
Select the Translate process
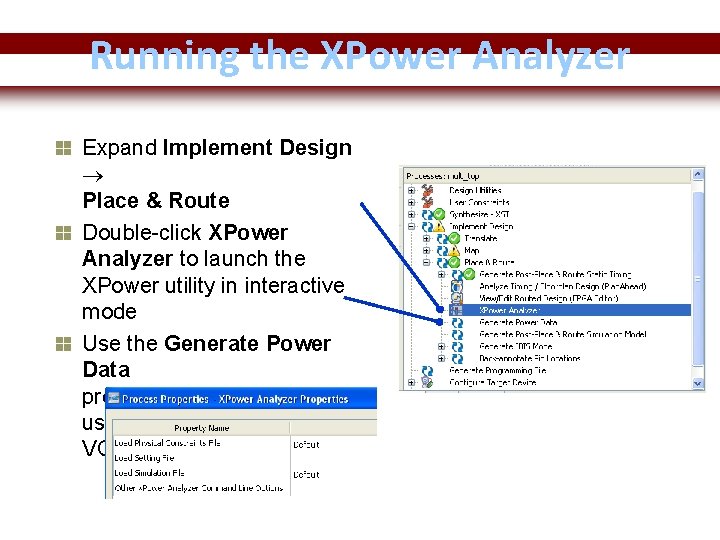pyautogui.click(x=480, y=238)
